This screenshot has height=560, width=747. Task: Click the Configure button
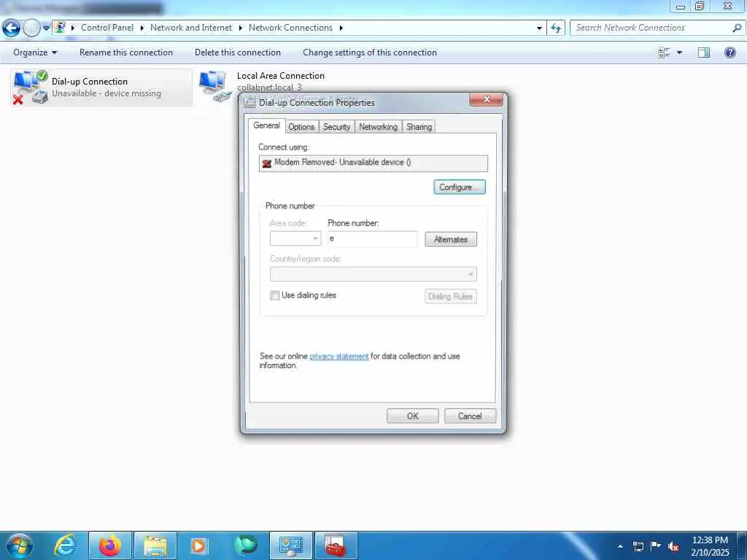coord(460,187)
